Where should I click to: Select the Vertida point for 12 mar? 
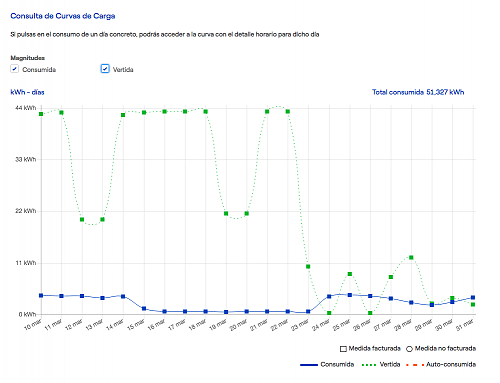click(x=82, y=219)
